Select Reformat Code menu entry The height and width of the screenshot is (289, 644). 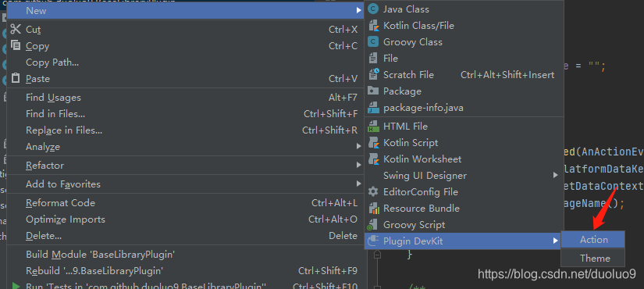pyautogui.click(x=186, y=202)
